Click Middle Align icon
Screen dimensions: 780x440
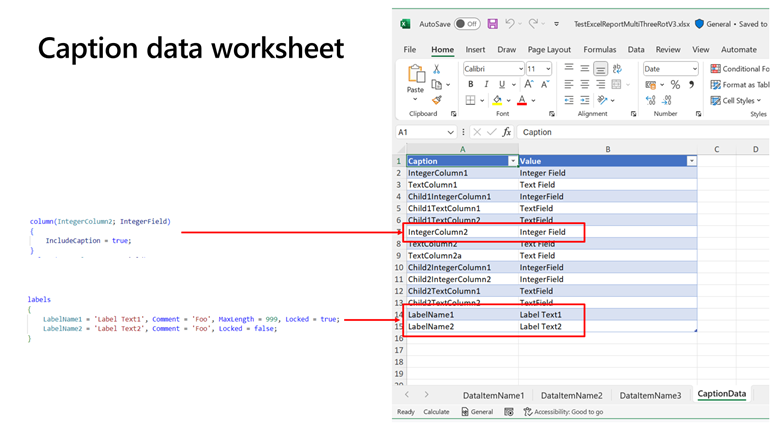[x=585, y=69]
